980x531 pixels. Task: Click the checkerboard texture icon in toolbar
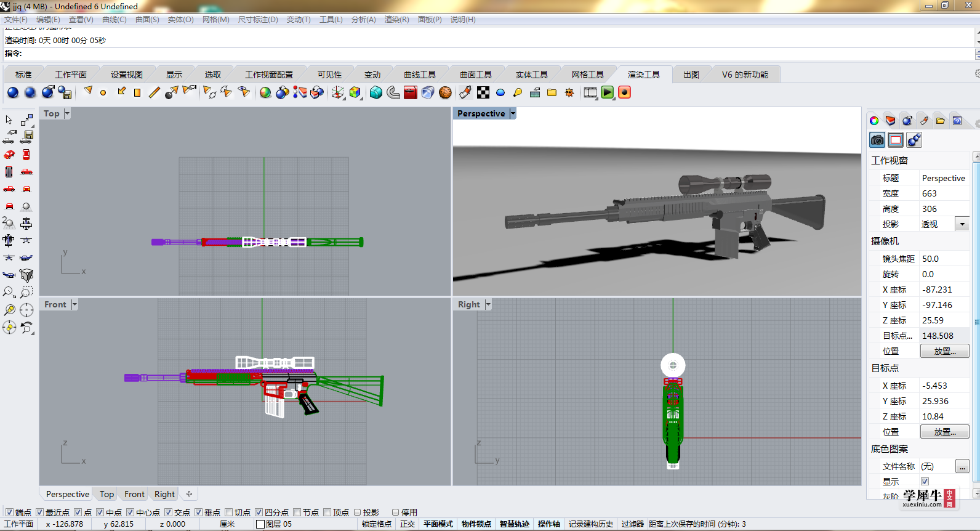coord(483,92)
